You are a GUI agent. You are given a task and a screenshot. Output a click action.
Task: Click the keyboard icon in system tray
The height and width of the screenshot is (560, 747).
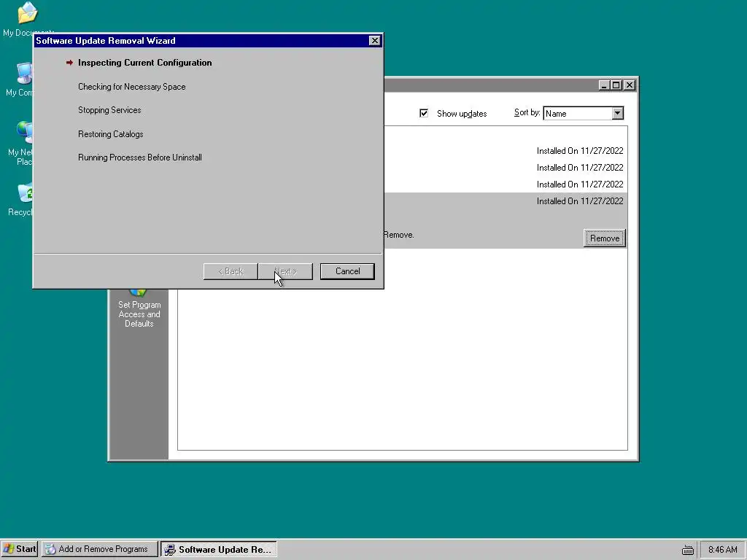687,550
